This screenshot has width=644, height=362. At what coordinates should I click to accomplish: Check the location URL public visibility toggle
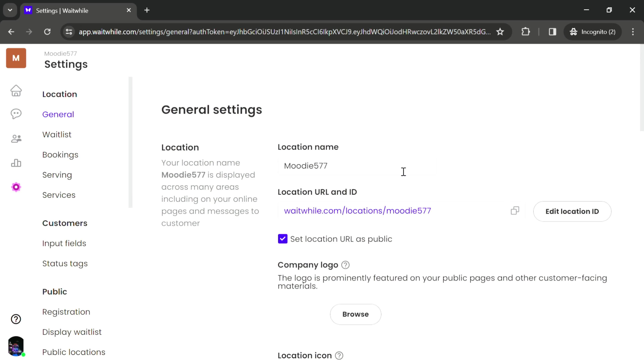pos(283,239)
